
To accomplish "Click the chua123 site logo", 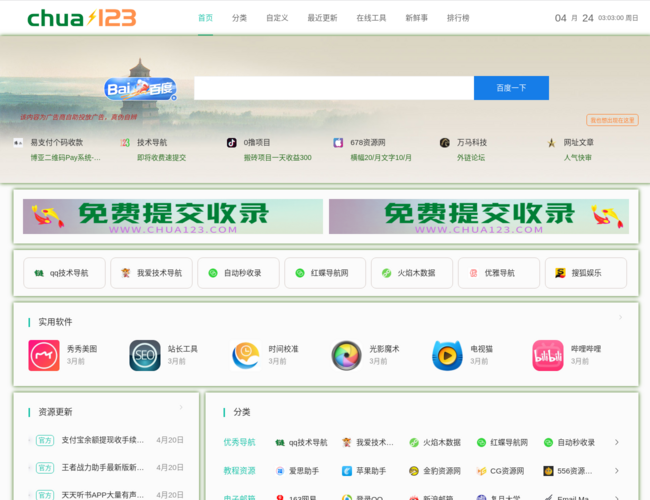I will 82,18.
